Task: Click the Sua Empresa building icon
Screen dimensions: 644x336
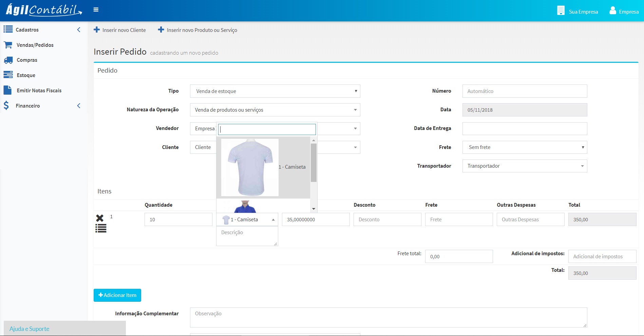Action: pos(561,11)
